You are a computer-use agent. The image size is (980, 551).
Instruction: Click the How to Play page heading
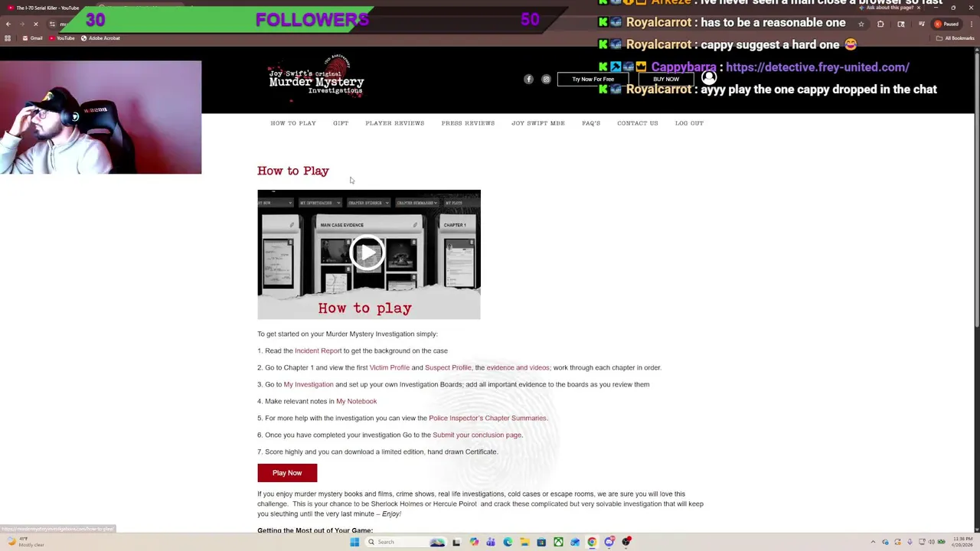coord(293,171)
